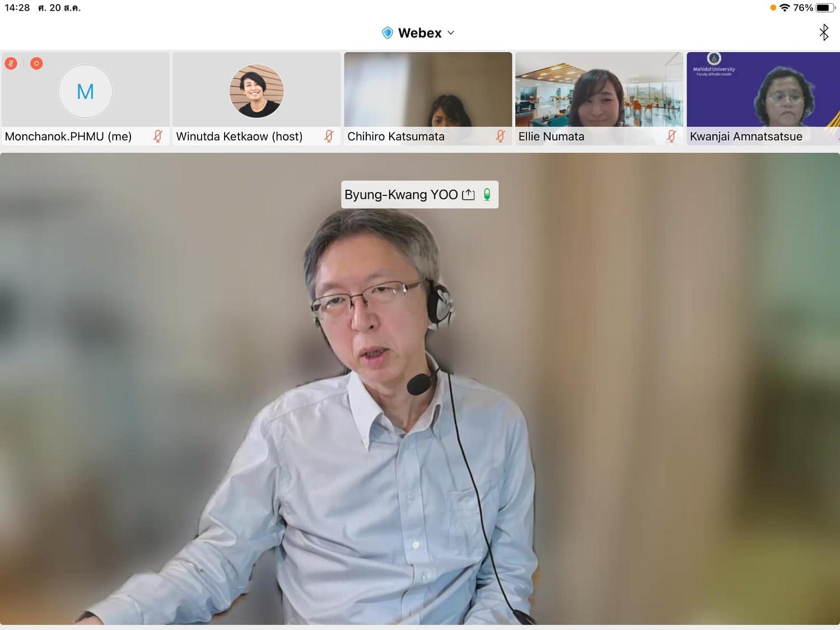Select Winutda Ketkaow's round profile photo

(256, 91)
